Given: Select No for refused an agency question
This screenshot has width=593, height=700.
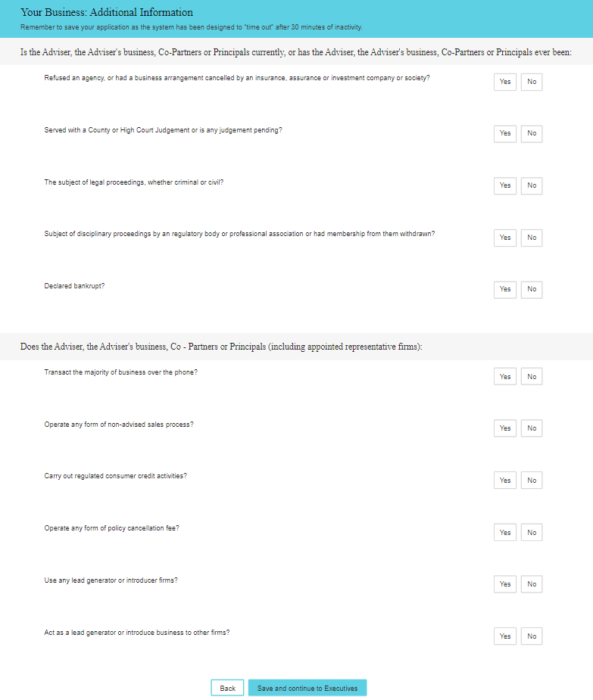Looking at the screenshot, I should point(532,82).
